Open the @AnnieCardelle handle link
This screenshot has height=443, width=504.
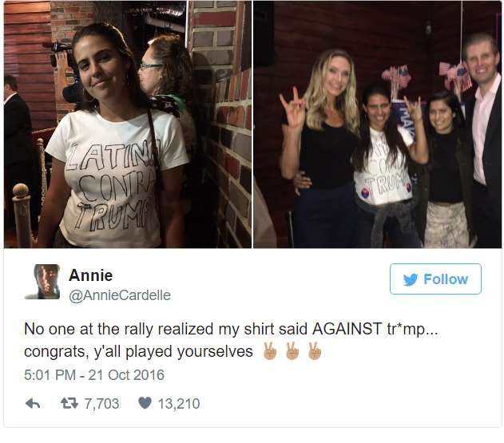pyautogui.click(x=120, y=295)
